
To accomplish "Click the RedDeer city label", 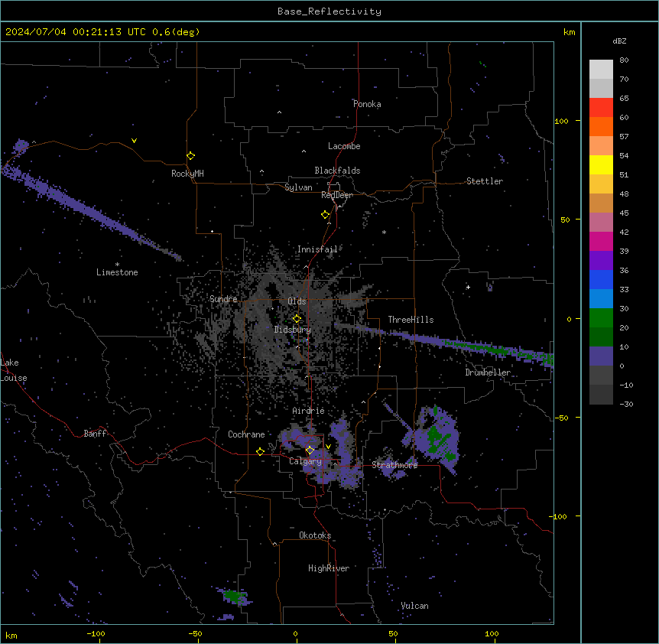I will [337, 195].
